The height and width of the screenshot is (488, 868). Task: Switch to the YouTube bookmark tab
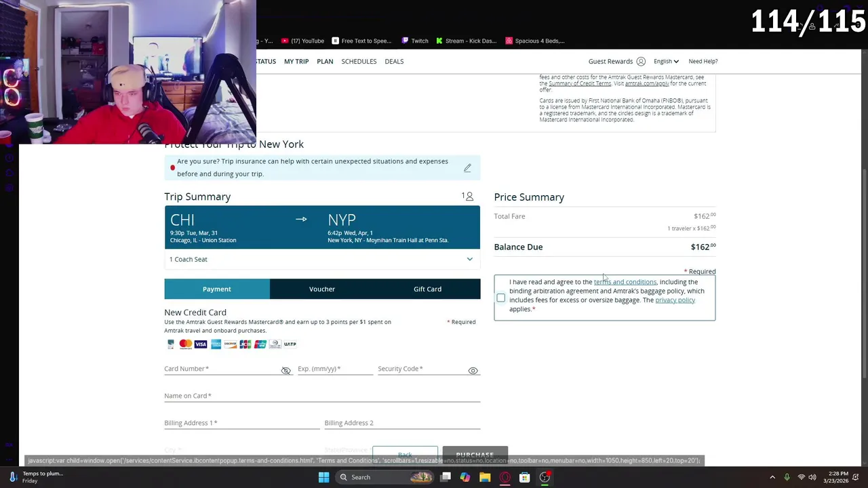[x=302, y=41]
